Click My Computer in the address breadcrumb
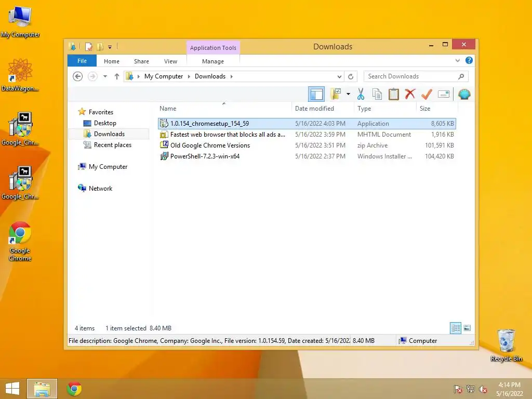532x399 pixels. (x=164, y=76)
